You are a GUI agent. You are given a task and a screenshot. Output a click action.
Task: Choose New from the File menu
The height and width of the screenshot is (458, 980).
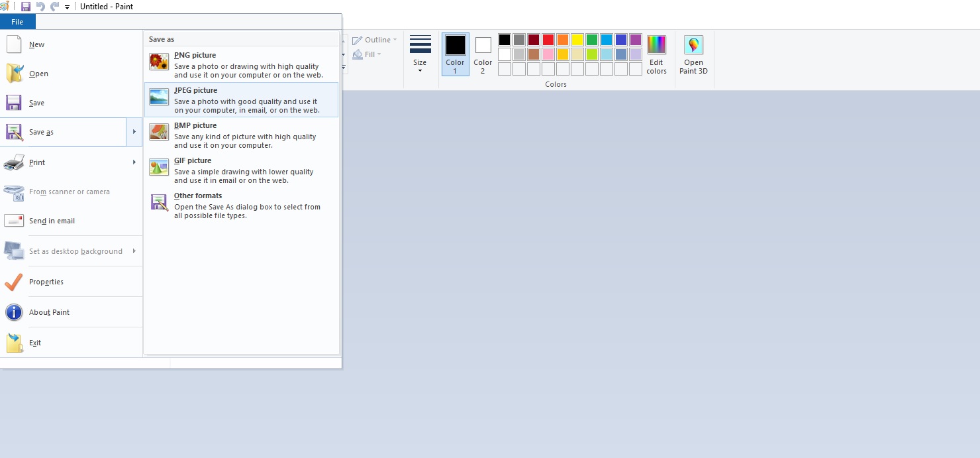(x=72, y=44)
